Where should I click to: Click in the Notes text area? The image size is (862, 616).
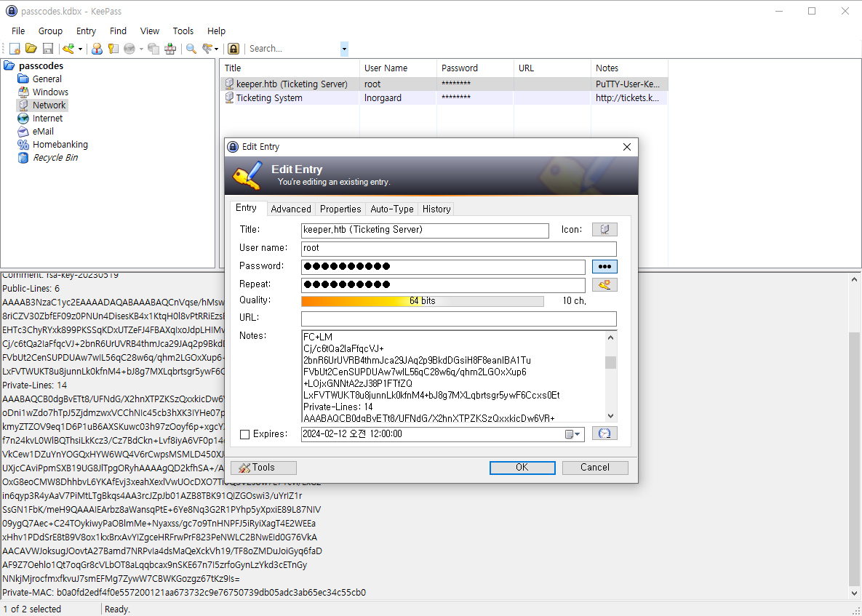click(x=453, y=377)
